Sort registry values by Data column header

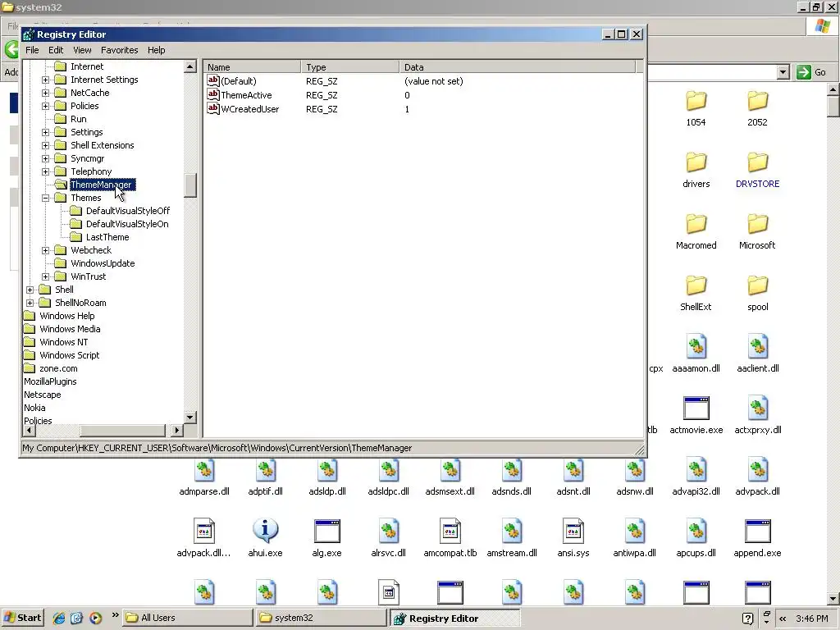click(517, 67)
